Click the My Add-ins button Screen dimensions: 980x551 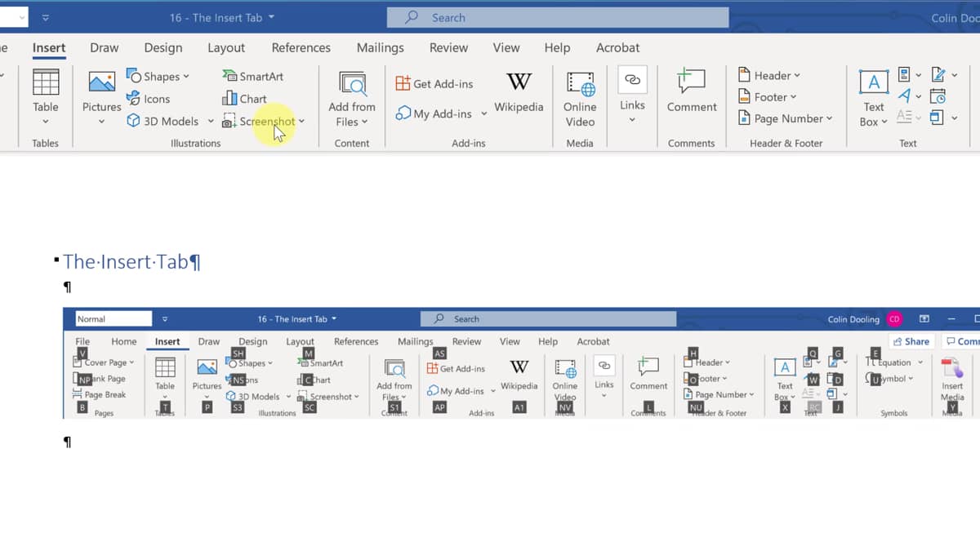click(434, 113)
